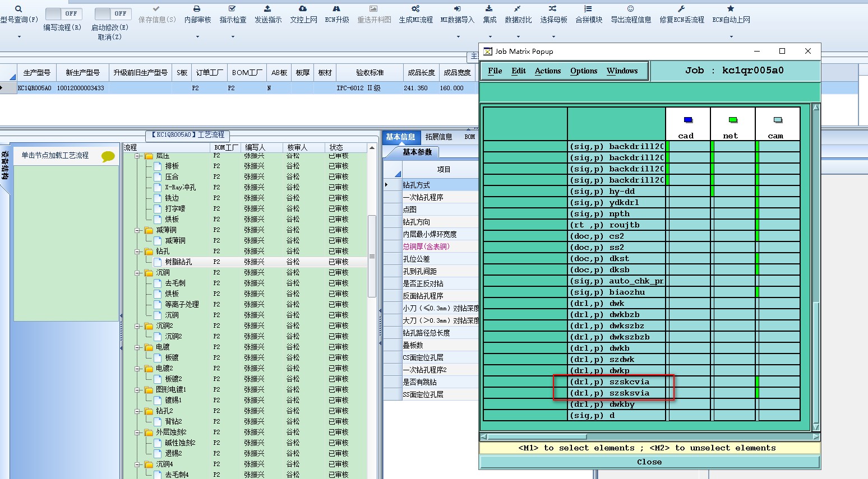Open dropdown arrow under MI数据导入
The width and height of the screenshot is (868, 479).
pos(458,37)
